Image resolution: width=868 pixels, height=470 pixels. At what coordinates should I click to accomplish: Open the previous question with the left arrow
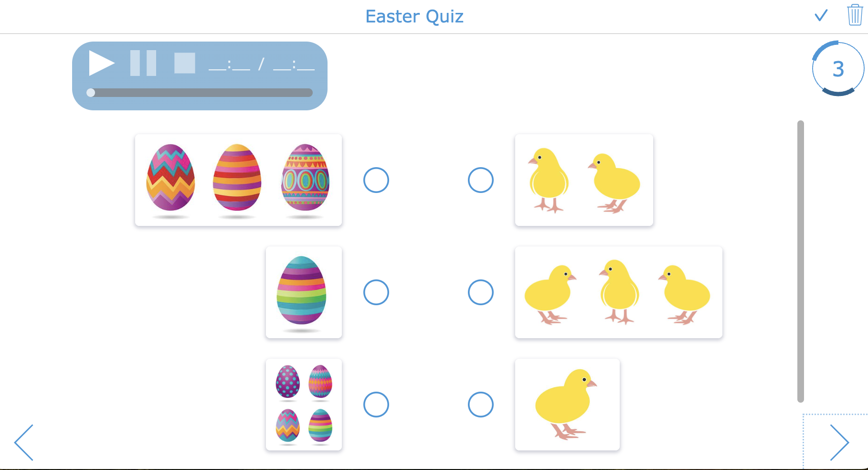(24, 442)
